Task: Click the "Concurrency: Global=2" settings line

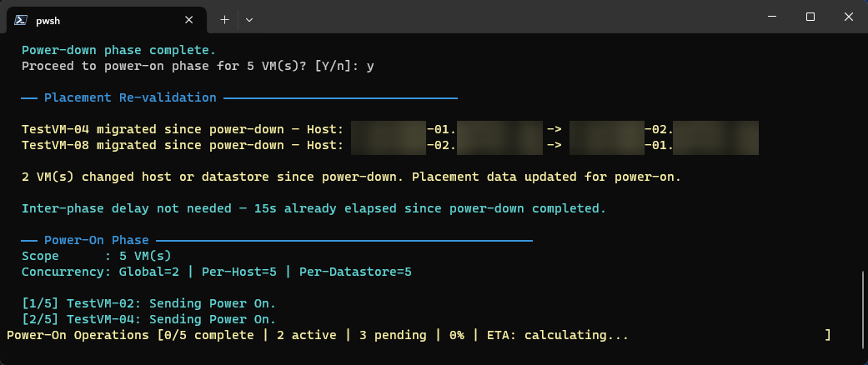Action: (x=217, y=272)
